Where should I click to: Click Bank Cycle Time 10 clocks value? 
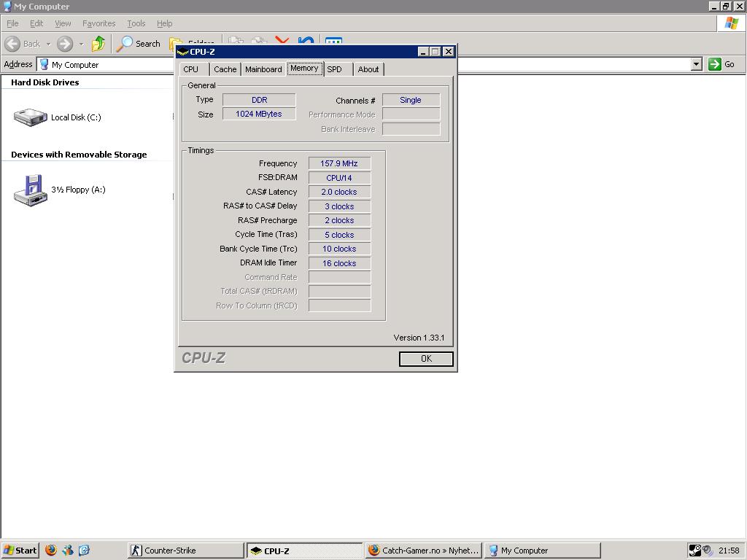(339, 249)
